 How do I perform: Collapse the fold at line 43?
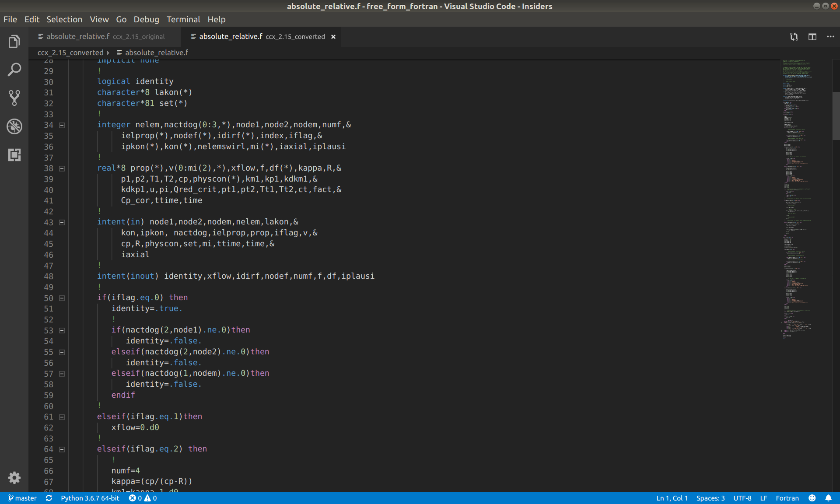pyautogui.click(x=62, y=222)
